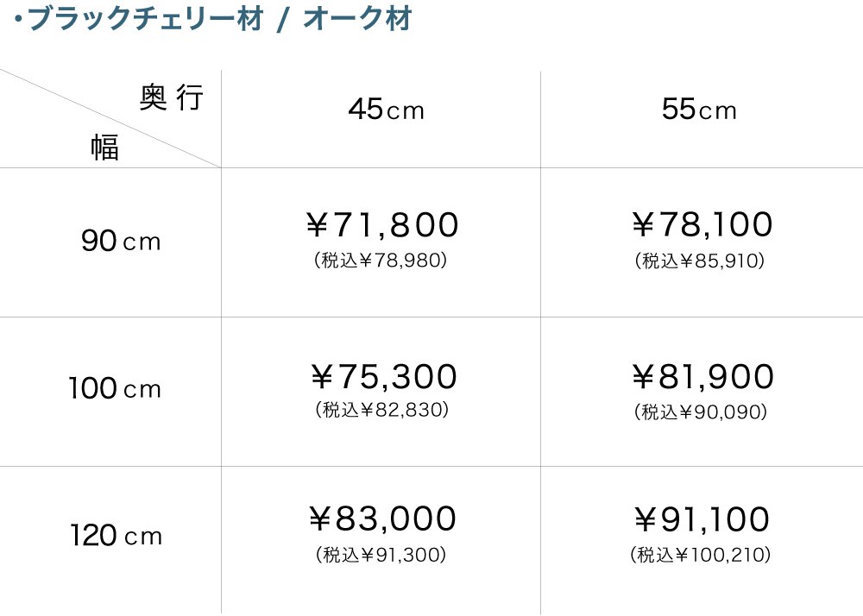This screenshot has height=616, width=863.
Task: Click the ¥78,100 price
Action: (x=702, y=225)
